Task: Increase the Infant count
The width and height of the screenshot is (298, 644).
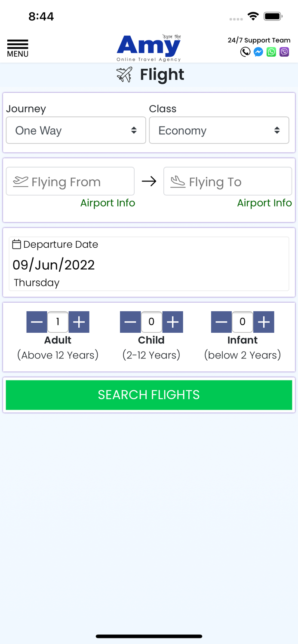Action: pos(264,322)
